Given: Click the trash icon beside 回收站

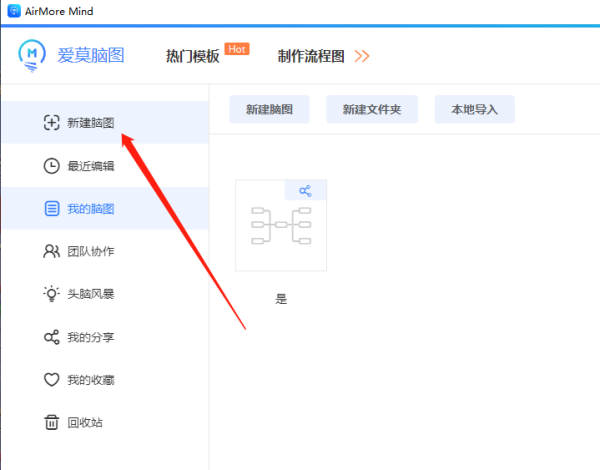Looking at the screenshot, I should point(52,422).
